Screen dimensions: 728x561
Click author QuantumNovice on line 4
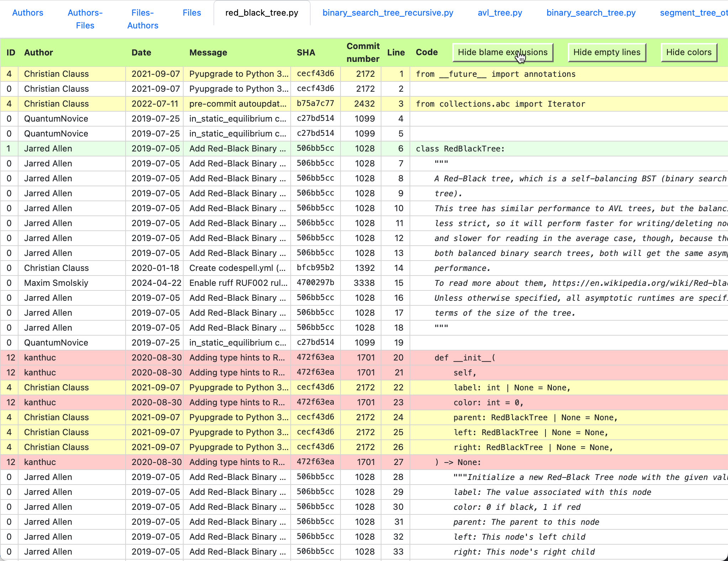[x=56, y=119]
